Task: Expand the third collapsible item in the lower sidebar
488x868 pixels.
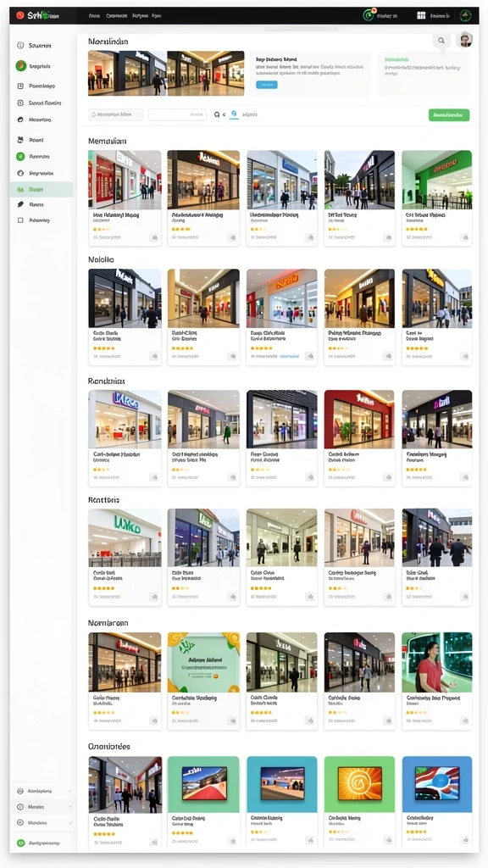Action: click(x=43, y=822)
